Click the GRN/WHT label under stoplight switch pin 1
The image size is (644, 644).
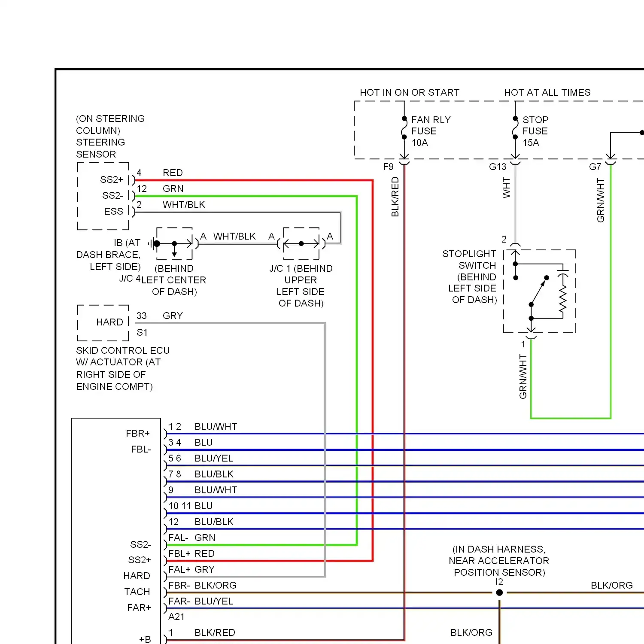[x=522, y=377]
